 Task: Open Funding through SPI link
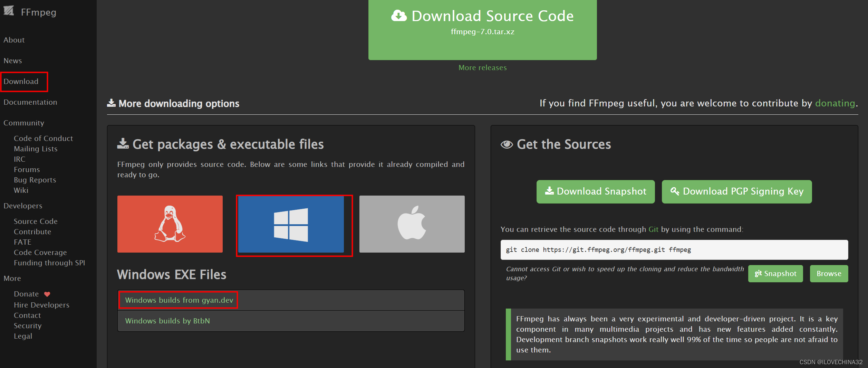point(49,263)
